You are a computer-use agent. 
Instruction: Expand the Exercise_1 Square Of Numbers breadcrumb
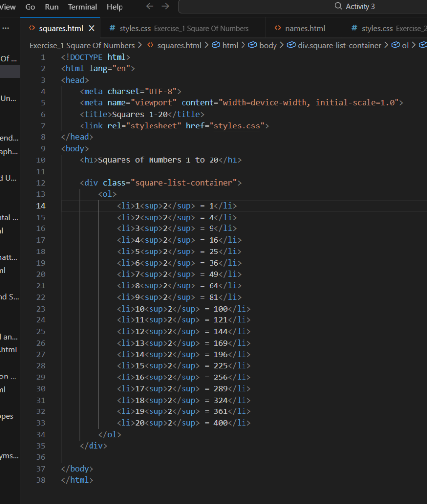[82, 45]
